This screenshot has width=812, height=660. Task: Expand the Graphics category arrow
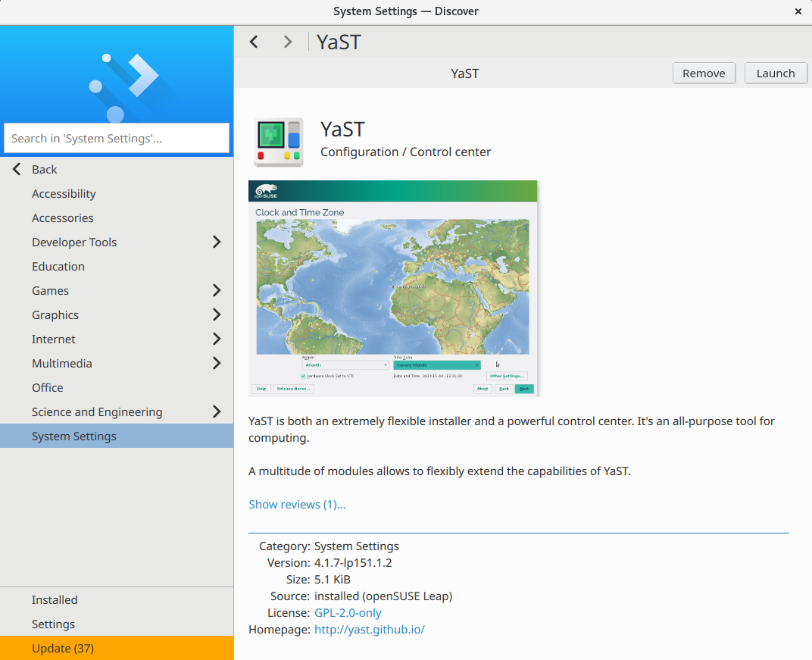pyautogui.click(x=217, y=315)
